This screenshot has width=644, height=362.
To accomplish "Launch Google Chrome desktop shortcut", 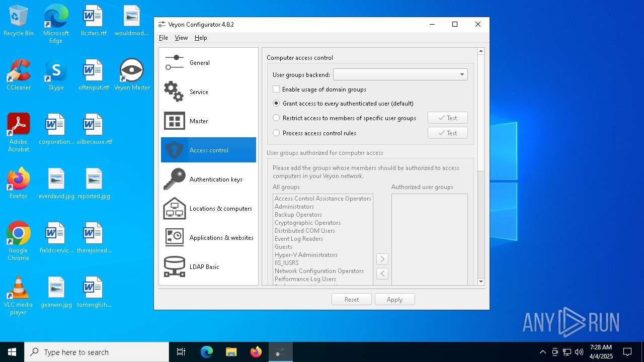I will point(19,241).
